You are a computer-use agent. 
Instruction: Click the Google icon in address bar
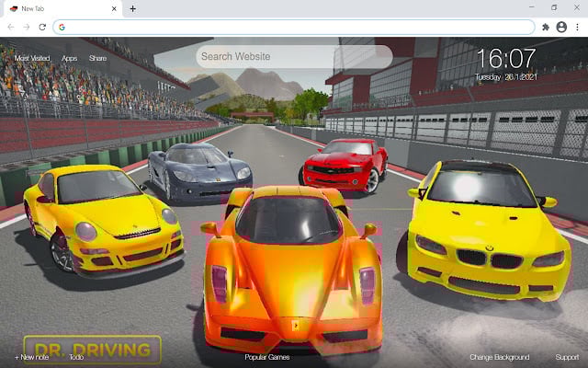[62, 27]
